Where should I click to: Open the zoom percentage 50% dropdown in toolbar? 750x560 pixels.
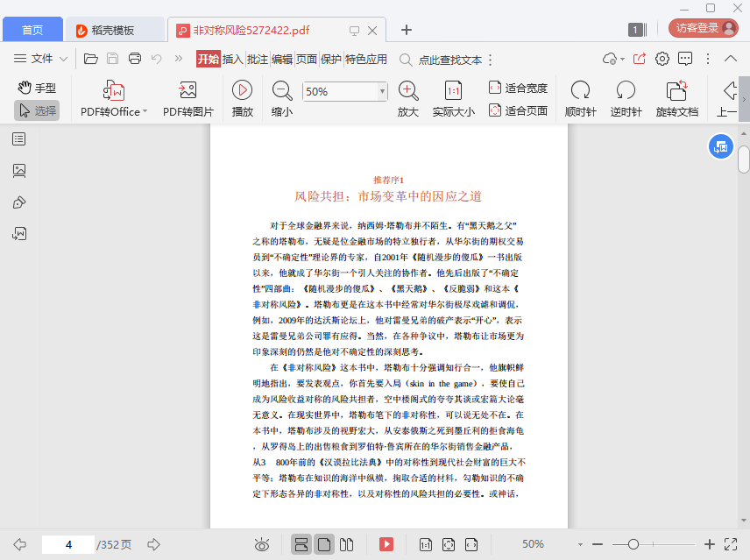[x=382, y=91]
